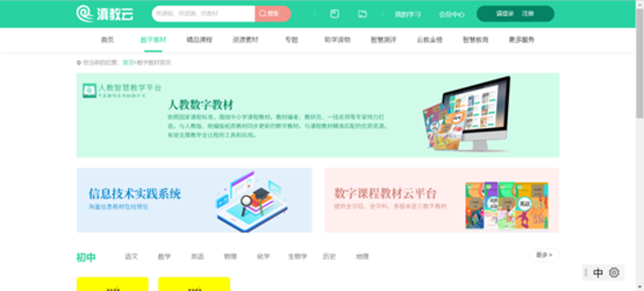Select the 物理 subject filter

(230, 256)
